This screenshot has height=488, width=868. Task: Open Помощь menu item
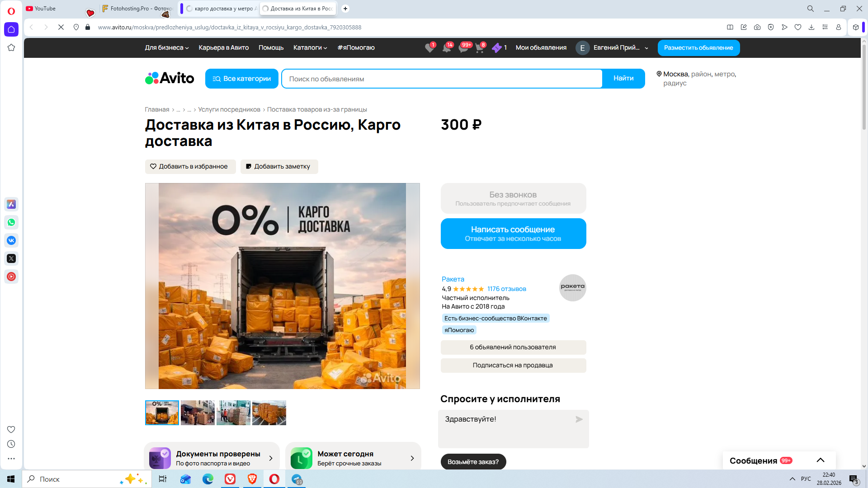click(271, 47)
